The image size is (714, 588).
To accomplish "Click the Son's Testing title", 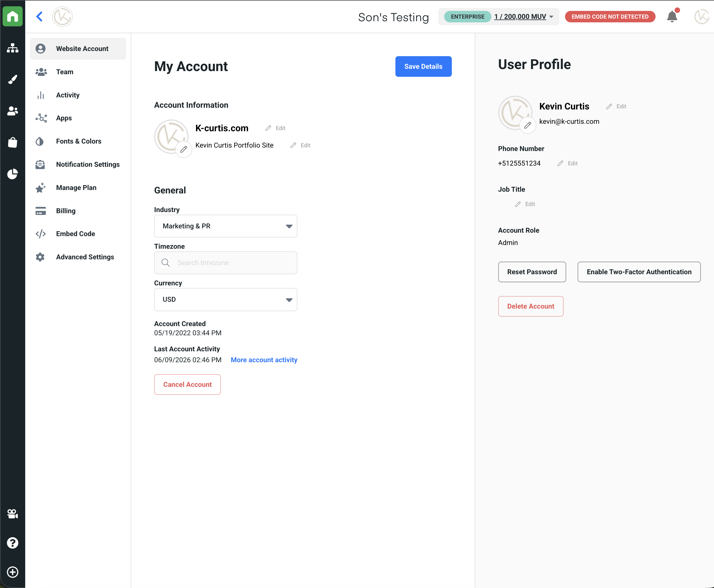I will pos(393,17).
